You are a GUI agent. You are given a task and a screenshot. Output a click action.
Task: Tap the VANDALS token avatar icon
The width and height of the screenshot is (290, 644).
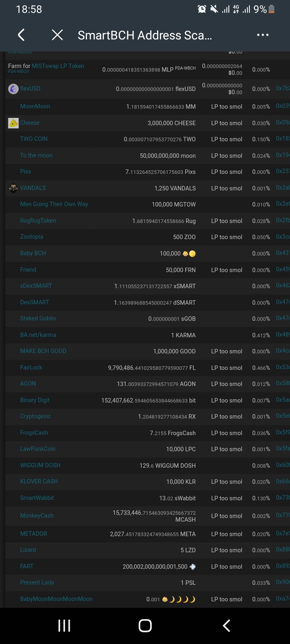(x=13, y=188)
